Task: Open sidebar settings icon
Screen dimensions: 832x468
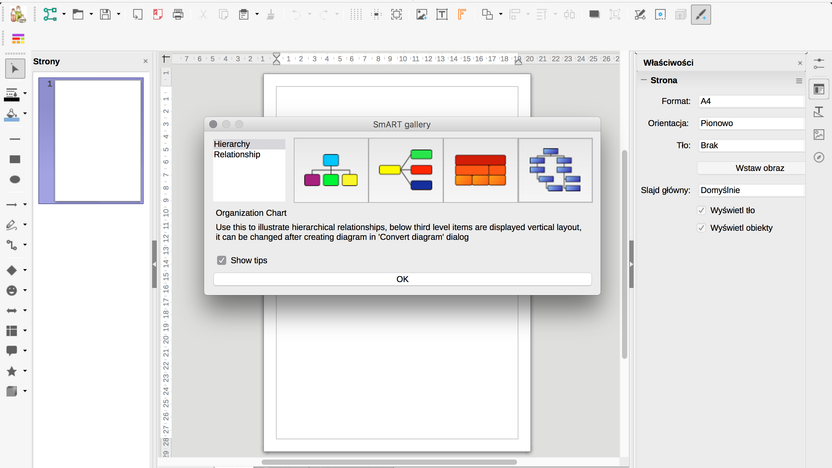Action: (819, 63)
